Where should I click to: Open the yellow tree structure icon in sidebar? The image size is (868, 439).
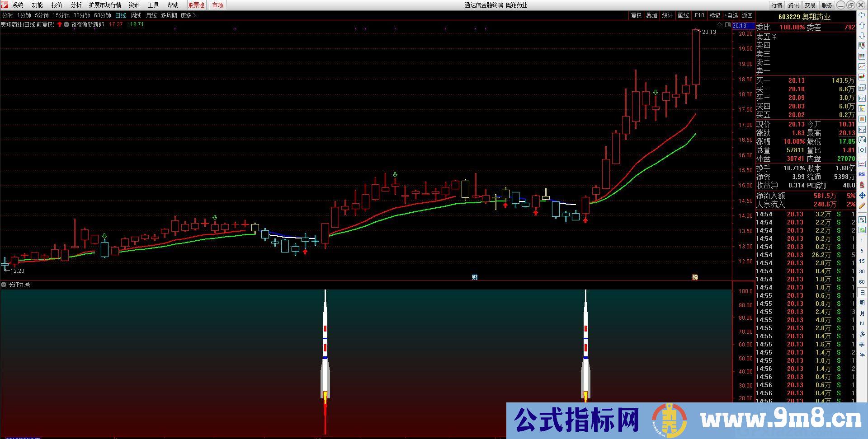[862, 109]
